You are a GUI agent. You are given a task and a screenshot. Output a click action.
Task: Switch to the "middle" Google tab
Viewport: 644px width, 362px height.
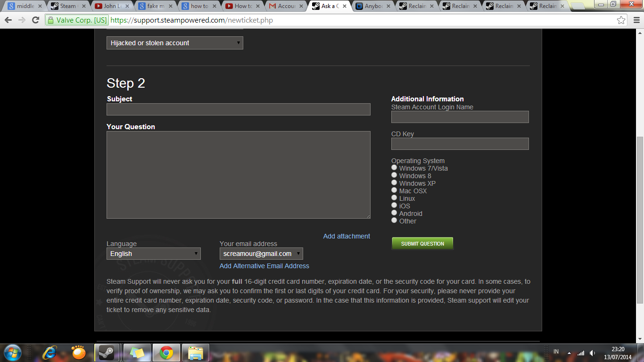pos(25,6)
